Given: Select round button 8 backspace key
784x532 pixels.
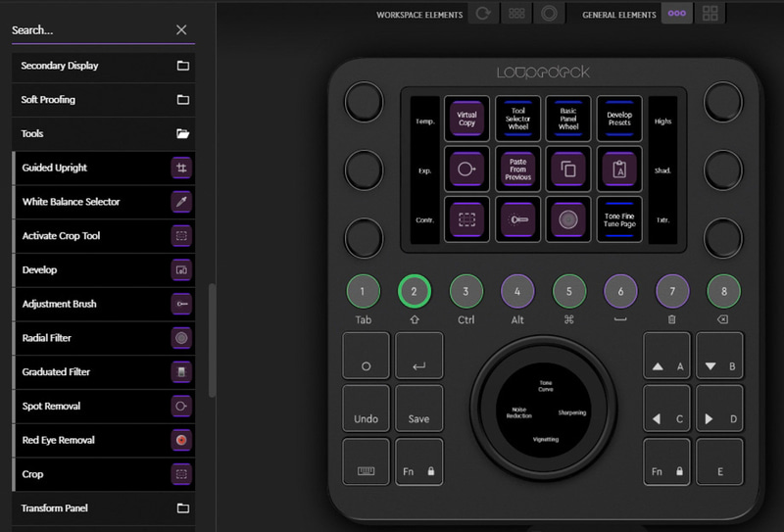Looking at the screenshot, I should point(723,291).
